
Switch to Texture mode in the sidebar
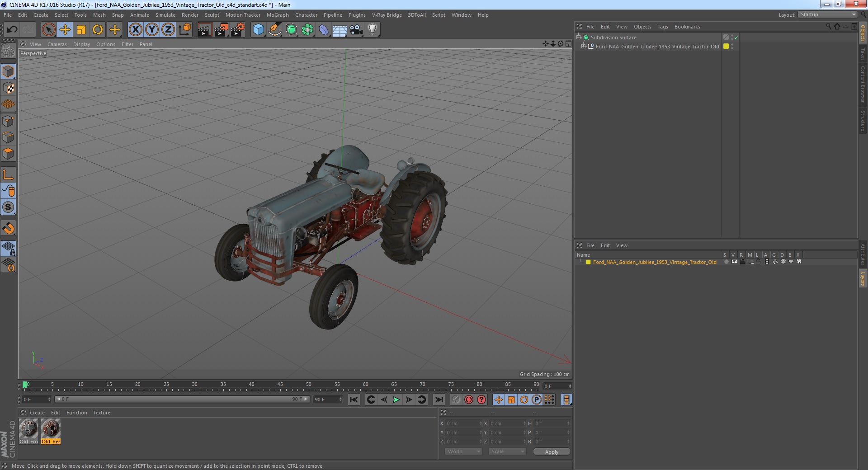coord(8,88)
